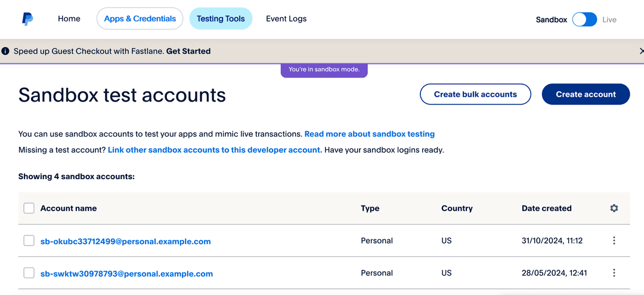Open three-dot menu for sb-okubc33712499 account
Screen dimensions: 644x295
pos(614,241)
